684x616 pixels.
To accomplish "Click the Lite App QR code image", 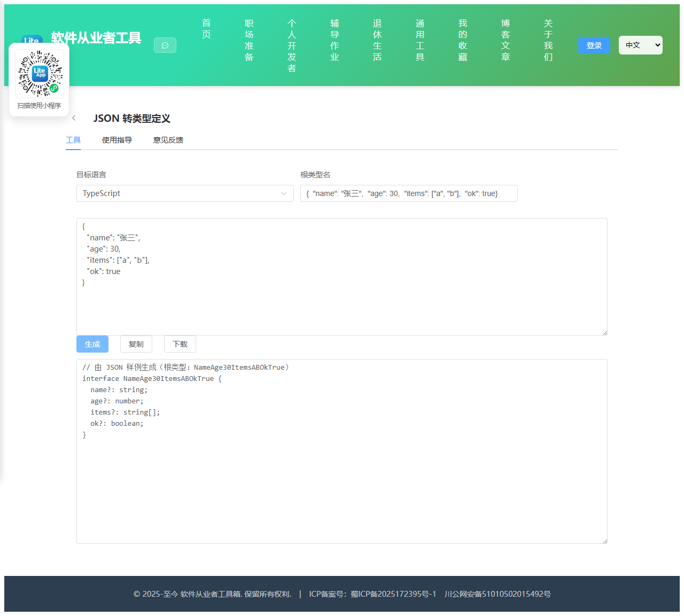I will [40, 73].
